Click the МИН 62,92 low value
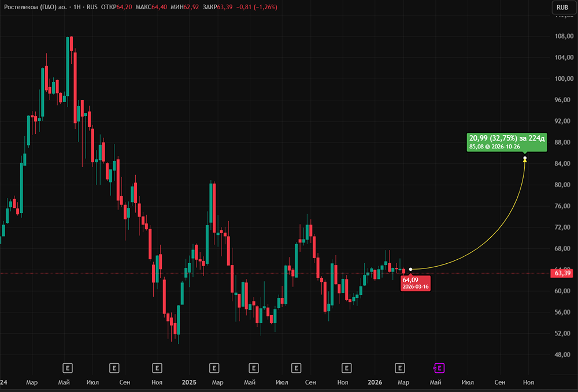The width and height of the screenshot is (578, 392). point(185,7)
